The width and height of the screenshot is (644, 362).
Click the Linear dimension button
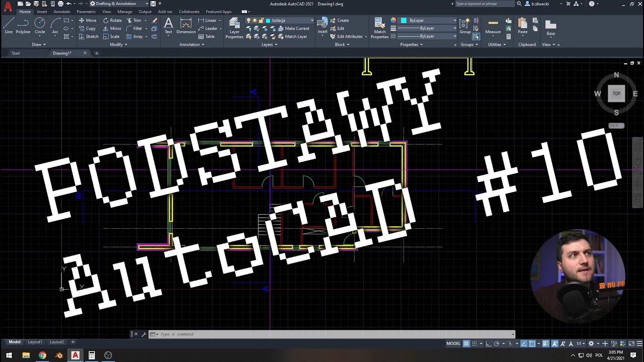(x=207, y=21)
